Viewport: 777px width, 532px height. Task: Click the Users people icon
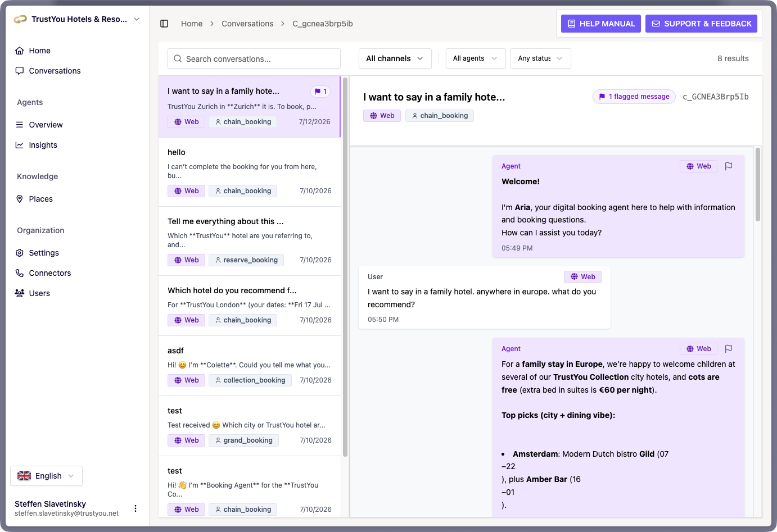20,293
